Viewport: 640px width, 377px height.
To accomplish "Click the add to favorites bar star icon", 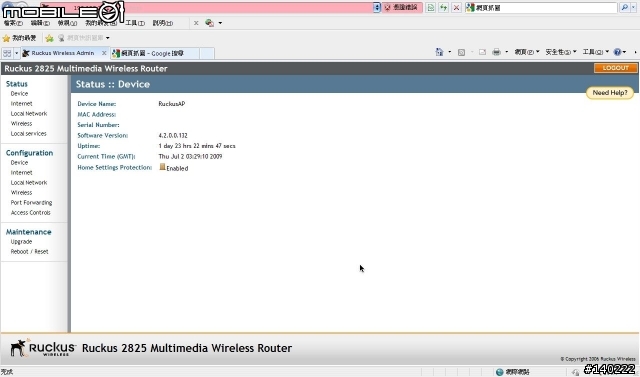I will 49,38.
